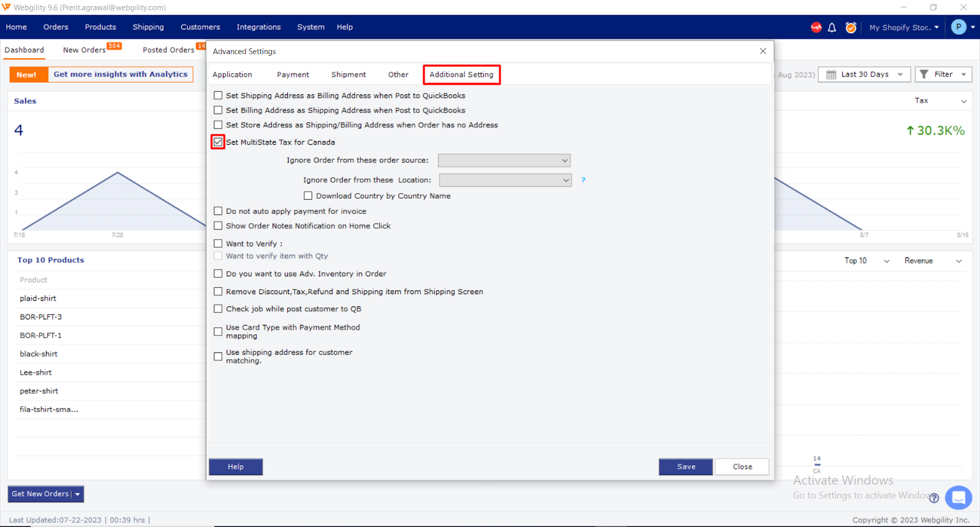The width and height of the screenshot is (980, 527).
Task: Click the Save button
Action: click(686, 467)
